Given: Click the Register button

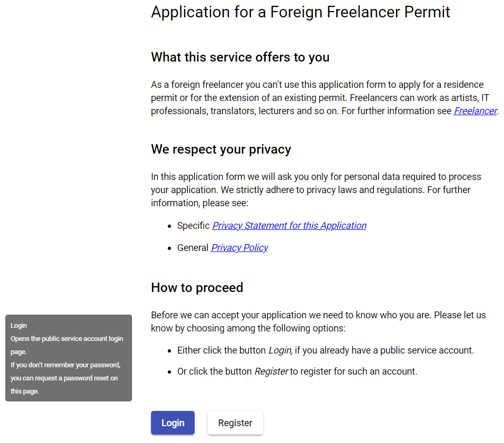Looking at the screenshot, I should tap(235, 422).
